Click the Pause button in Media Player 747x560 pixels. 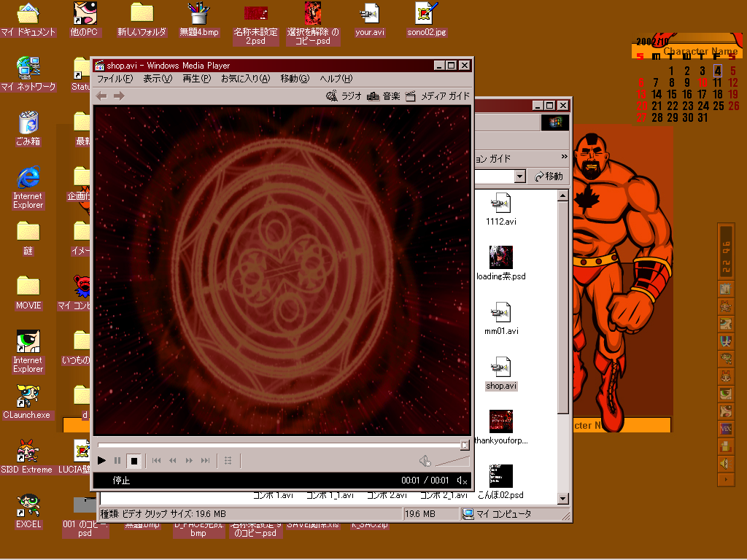[x=117, y=461]
